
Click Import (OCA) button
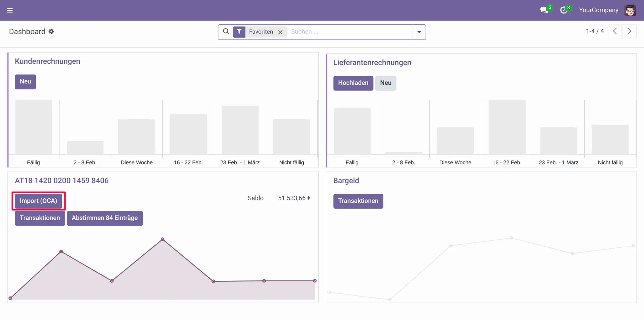pos(38,201)
